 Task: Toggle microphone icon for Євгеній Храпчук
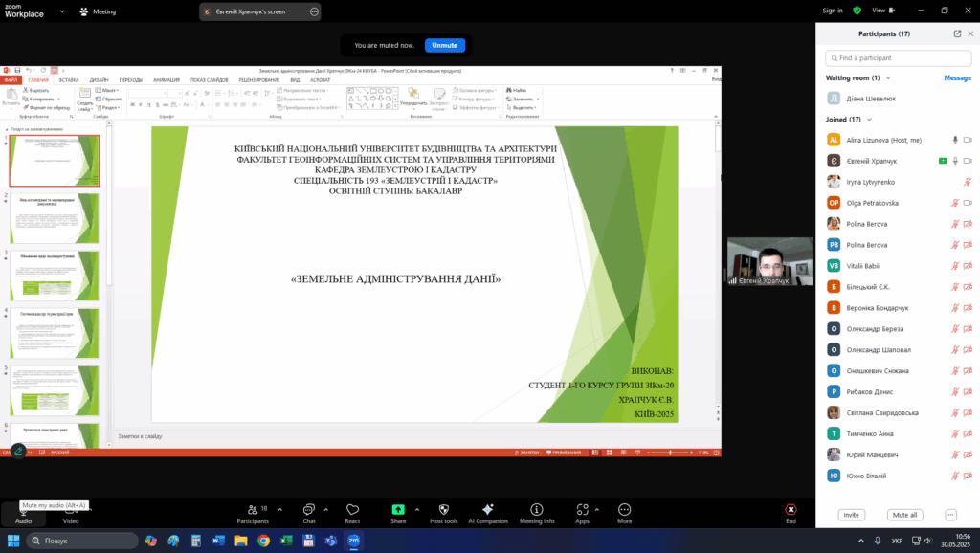955,162
